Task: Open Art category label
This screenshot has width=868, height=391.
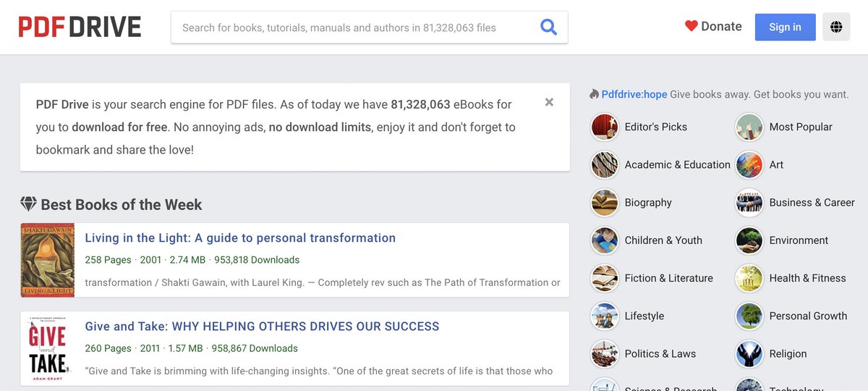Action: [x=776, y=164]
